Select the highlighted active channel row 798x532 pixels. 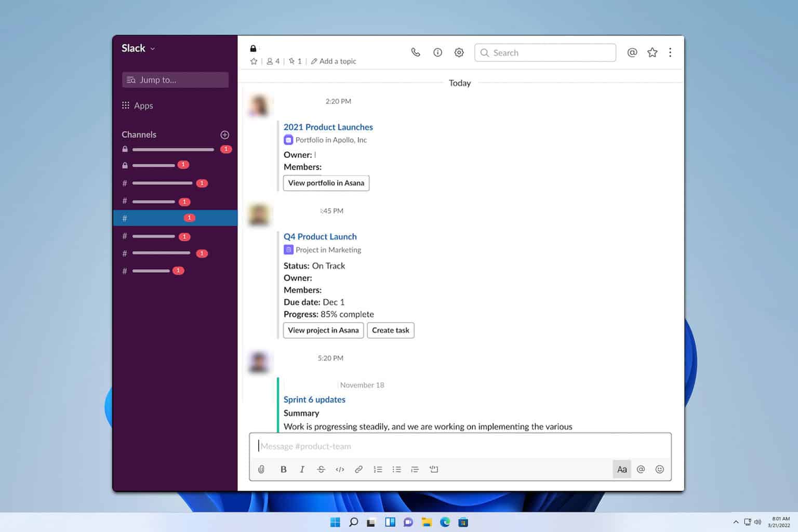coord(175,218)
